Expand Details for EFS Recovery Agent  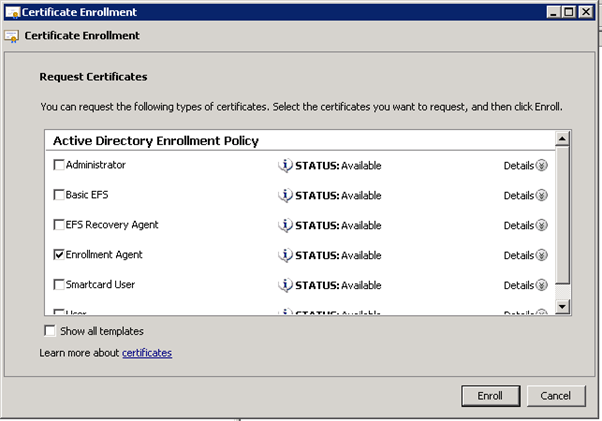[x=526, y=226]
